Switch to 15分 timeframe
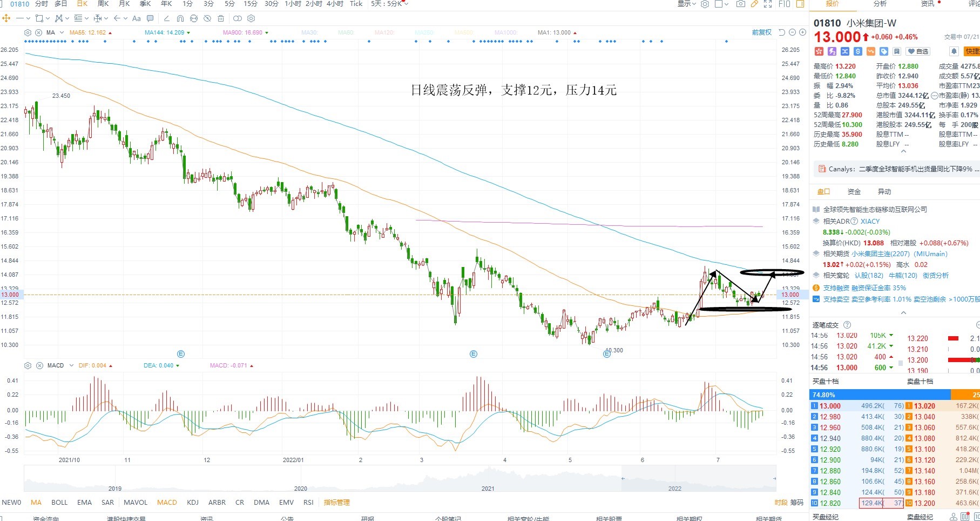Image resolution: width=980 pixels, height=521 pixels. pyautogui.click(x=250, y=4)
